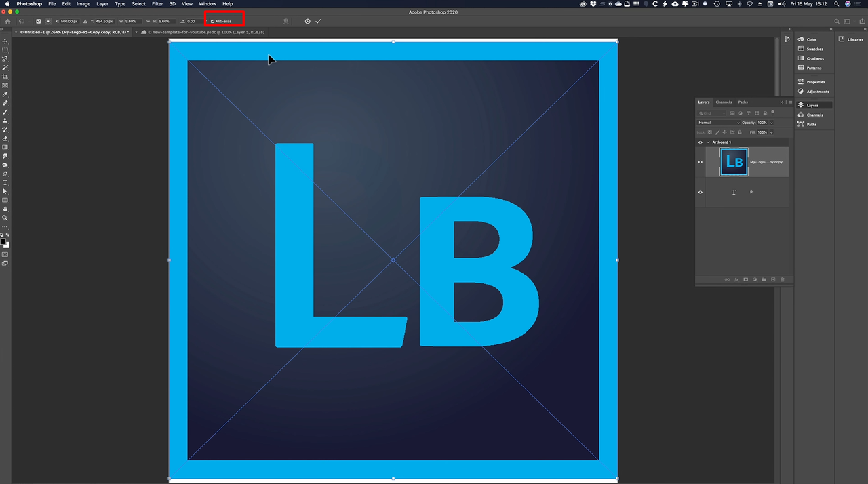Select the Eraser tool
Screen dimensions: 868x484
[5, 138]
